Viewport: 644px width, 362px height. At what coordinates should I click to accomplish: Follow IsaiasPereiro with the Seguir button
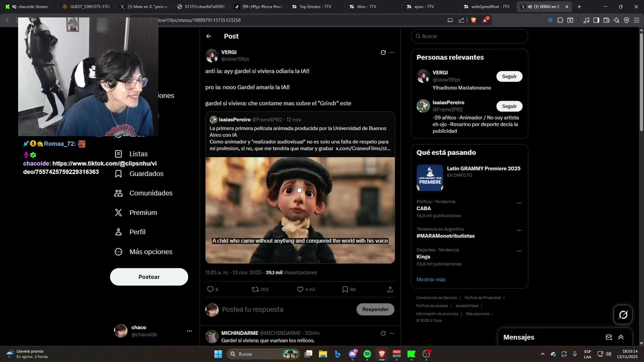[x=509, y=106]
